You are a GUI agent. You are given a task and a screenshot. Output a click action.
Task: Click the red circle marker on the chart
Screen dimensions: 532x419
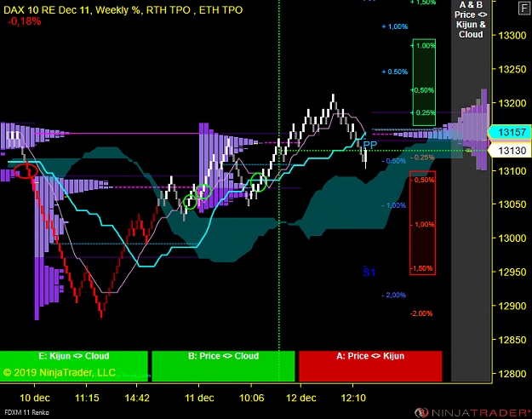click(26, 171)
